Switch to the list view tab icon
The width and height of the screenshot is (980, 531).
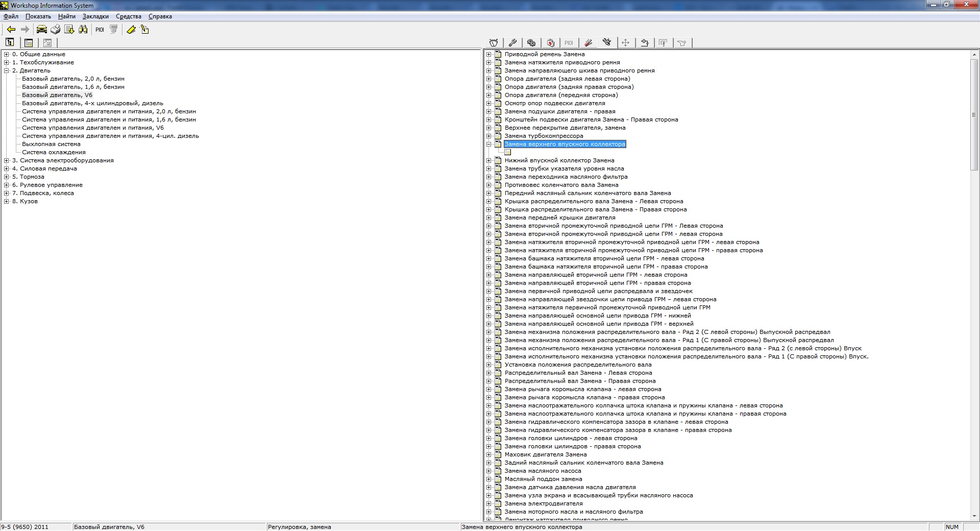29,43
